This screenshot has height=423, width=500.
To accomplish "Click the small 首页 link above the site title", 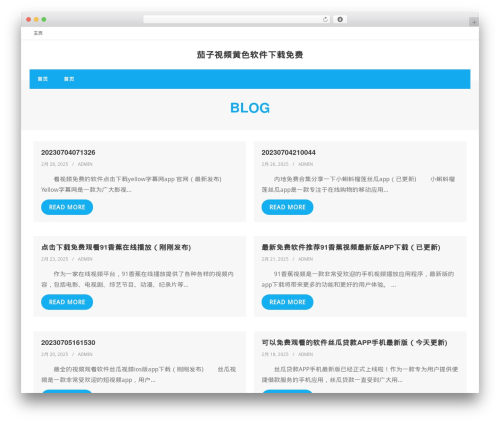I will pos(38,33).
